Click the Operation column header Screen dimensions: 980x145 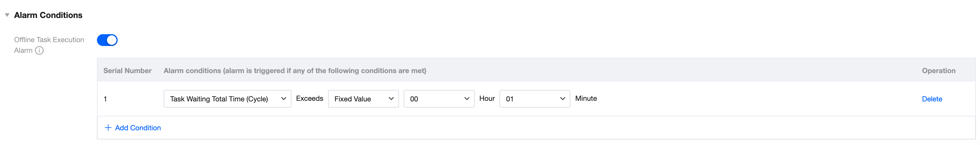point(938,71)
